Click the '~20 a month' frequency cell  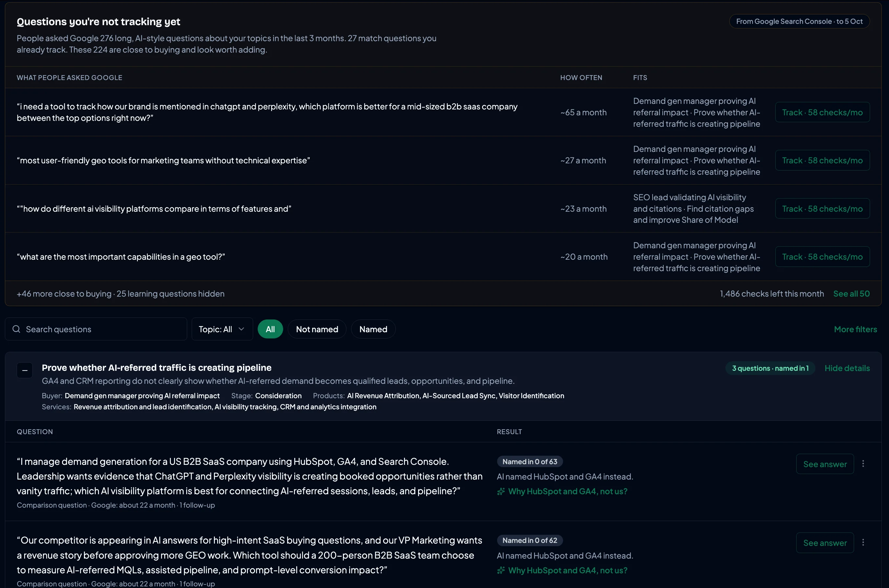pos(584,256)
